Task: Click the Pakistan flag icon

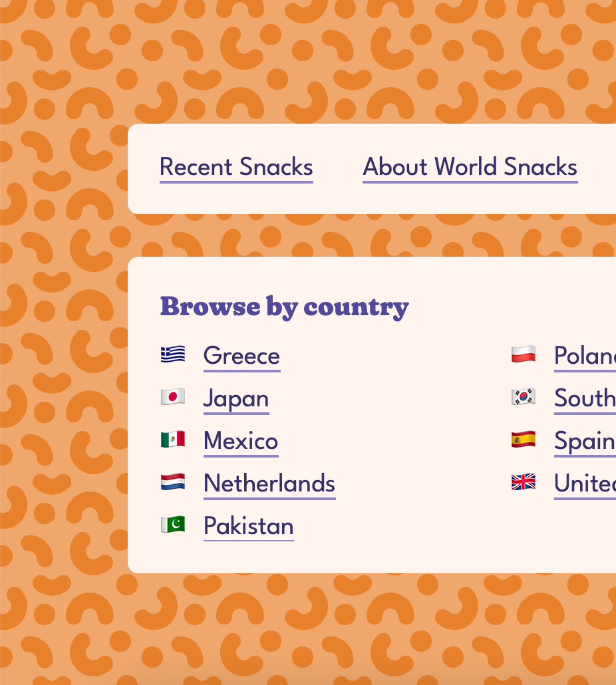Action: coord(173,525)
